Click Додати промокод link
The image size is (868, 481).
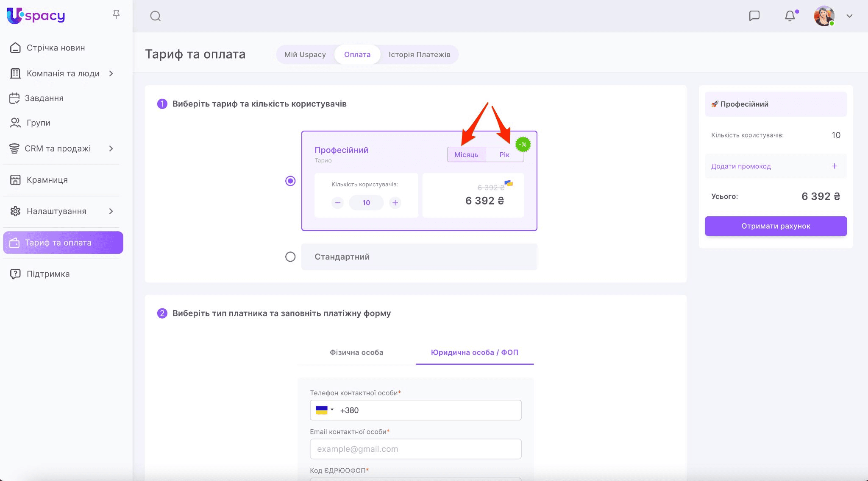tap(741, 166)
